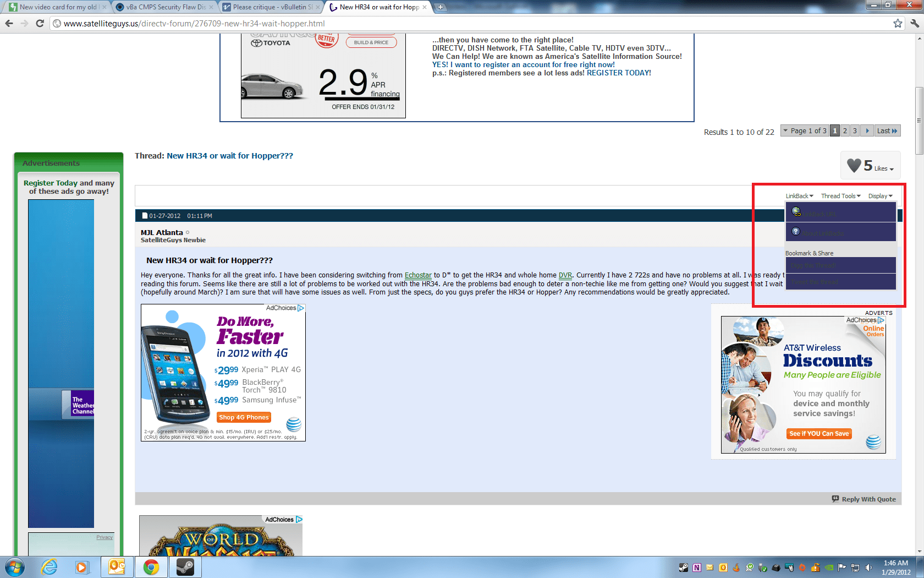Click the About LinkBacks question mark icon

[x=796, y=231]
